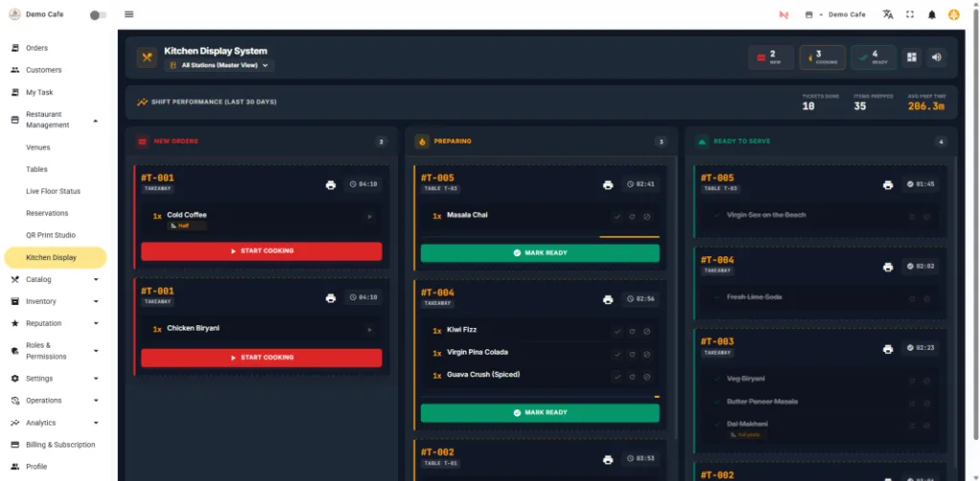Mute kitchen sound alerts with the speaker button
980x481 pixels.
936,57
